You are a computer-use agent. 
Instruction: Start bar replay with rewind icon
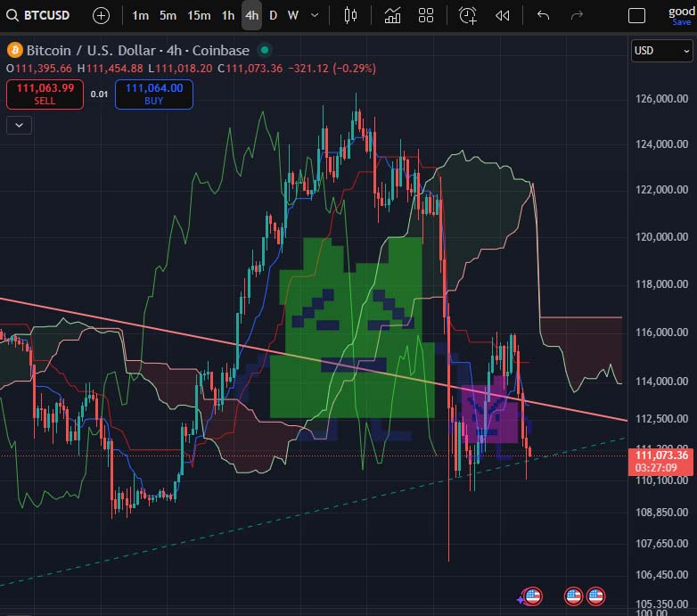503,16
